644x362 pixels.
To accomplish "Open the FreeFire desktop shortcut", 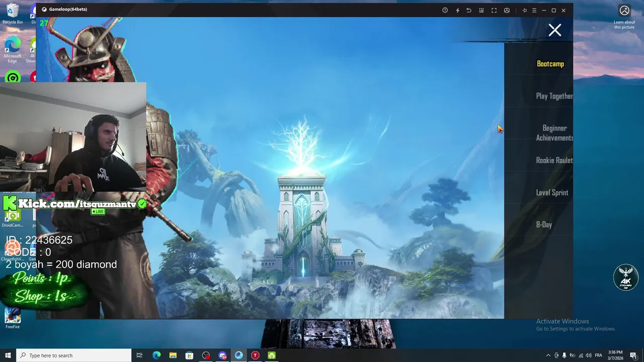I will pyautogui.click(x=13, y=318).
